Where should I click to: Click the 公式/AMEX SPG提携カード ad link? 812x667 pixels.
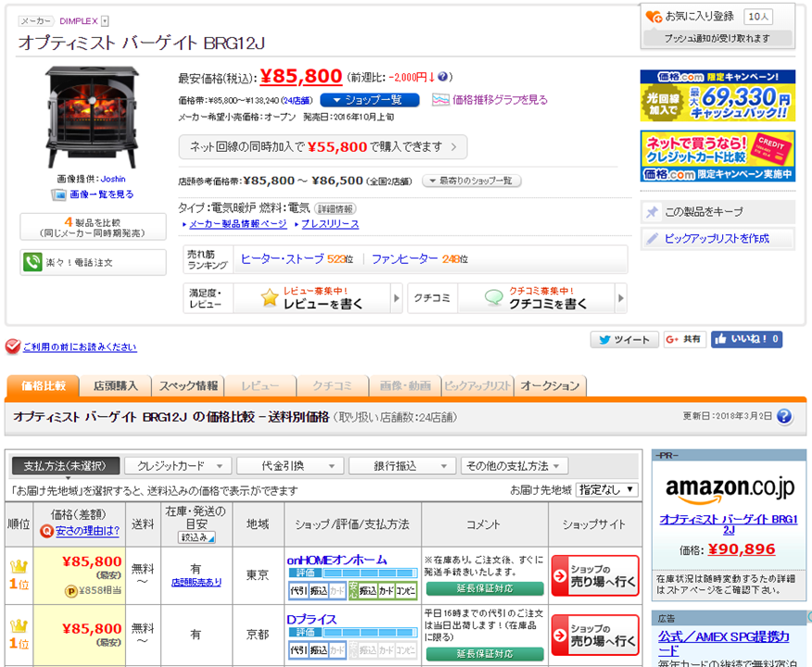pyautogui.click(x=724, y=643)
